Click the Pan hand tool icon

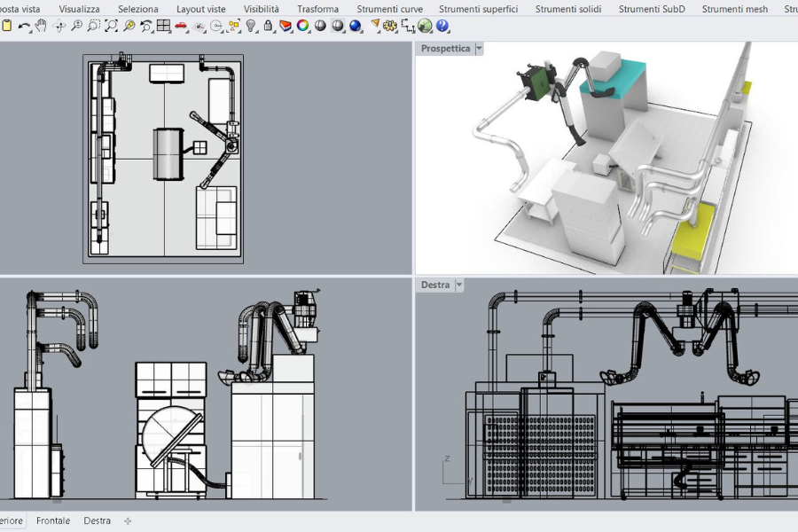pos(41,26)
